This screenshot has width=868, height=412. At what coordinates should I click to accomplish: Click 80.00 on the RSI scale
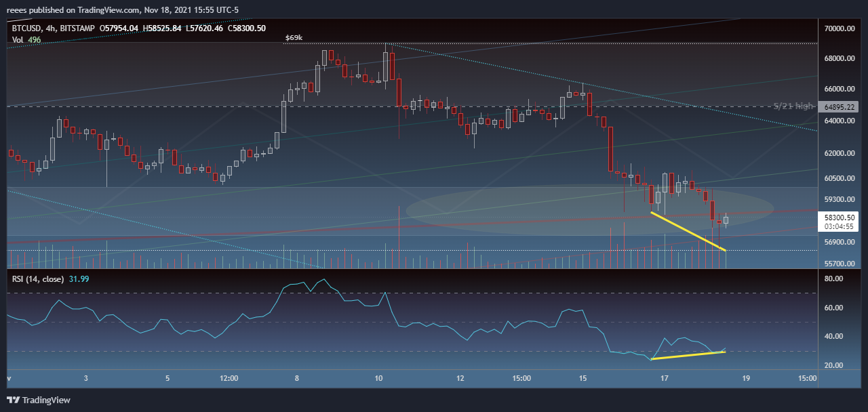coord(833,279)
